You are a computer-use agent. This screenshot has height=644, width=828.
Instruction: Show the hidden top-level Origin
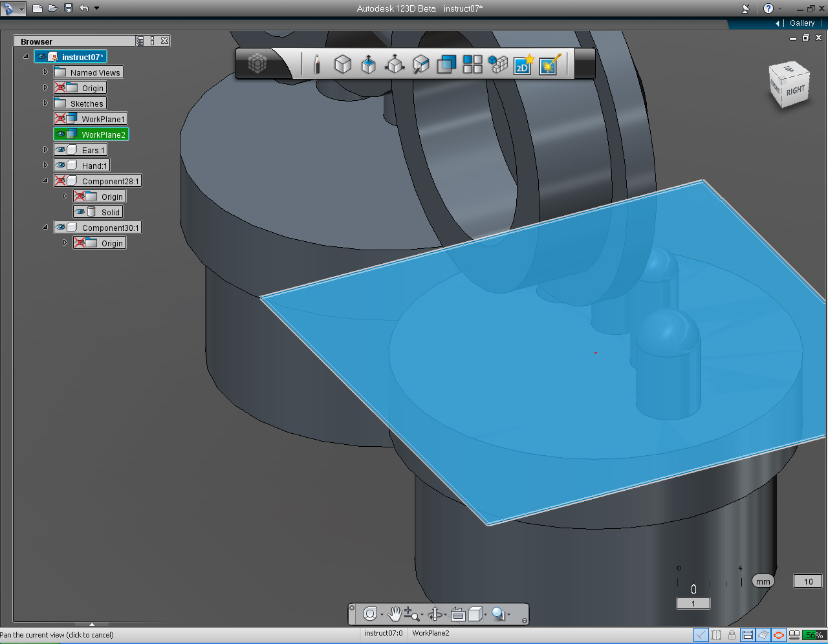click(x=60, y=87)
